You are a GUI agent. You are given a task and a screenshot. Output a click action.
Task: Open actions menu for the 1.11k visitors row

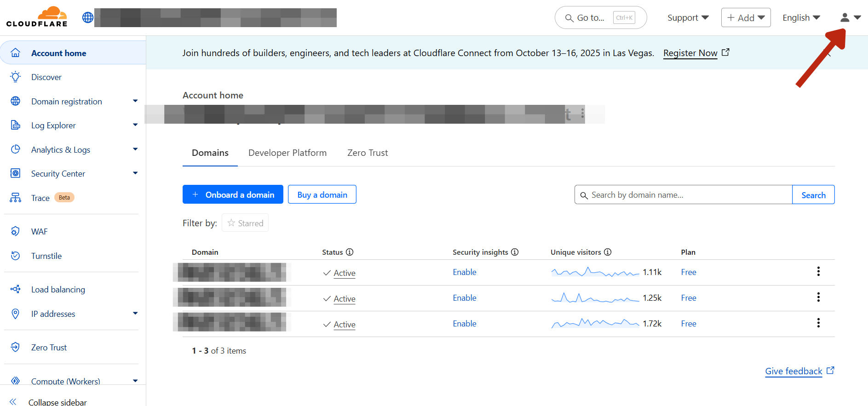click(818, 271)
